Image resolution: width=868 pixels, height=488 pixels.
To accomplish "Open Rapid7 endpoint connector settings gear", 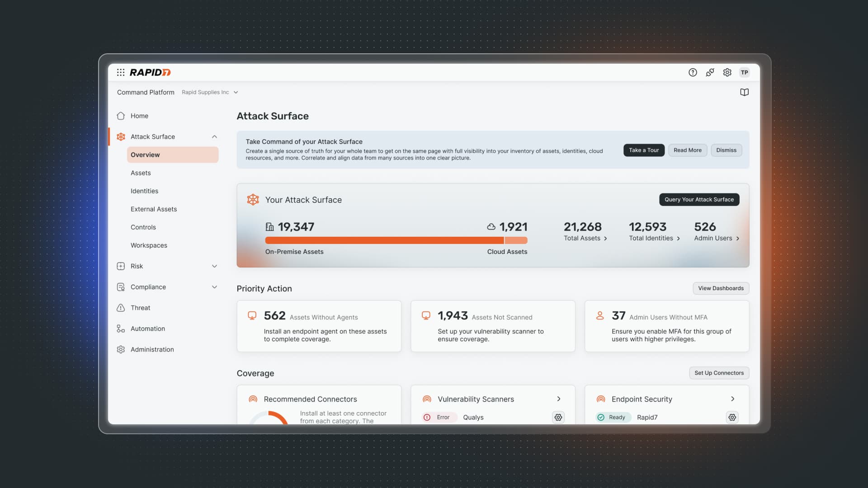I will coord(732,418).
